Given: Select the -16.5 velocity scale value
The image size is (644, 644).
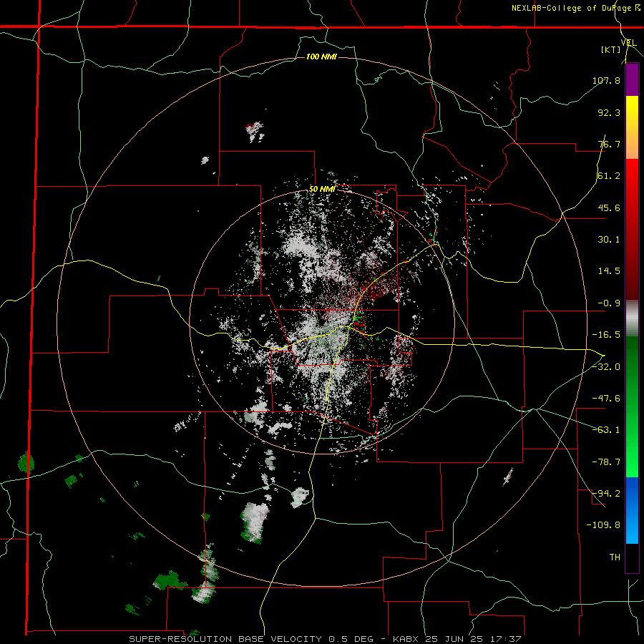Looking at the screenshot, I should coord(606,335).
